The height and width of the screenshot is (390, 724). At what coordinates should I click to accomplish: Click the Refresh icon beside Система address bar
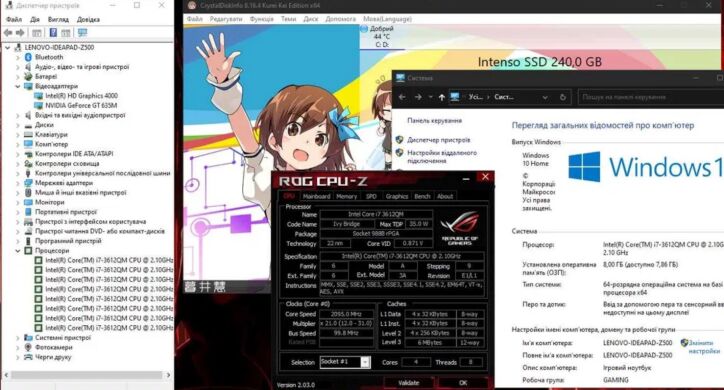[562, 97]
